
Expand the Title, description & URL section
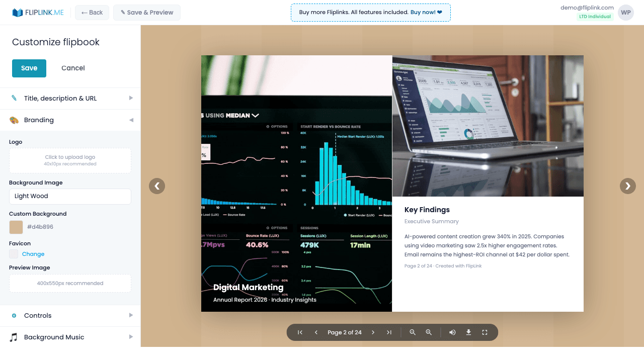click(x=70, y=99)
